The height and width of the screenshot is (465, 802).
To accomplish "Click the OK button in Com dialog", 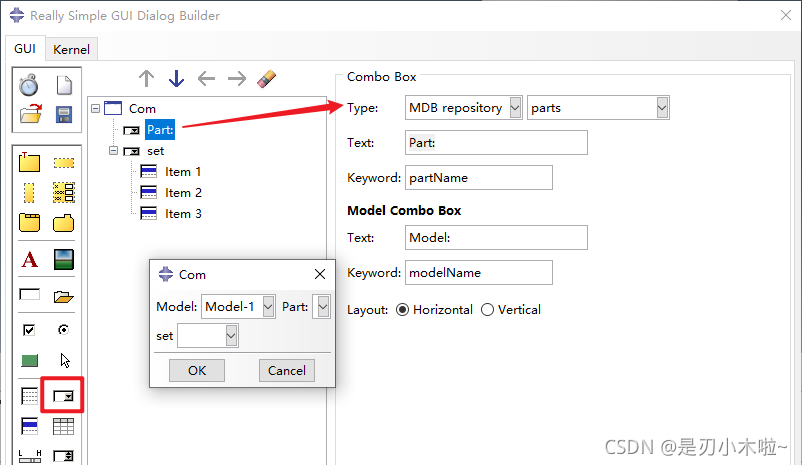I will [x=197, y=370].
